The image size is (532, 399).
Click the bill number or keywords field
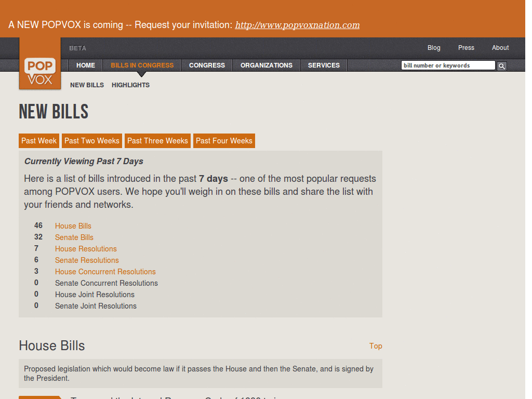point(448,65)
